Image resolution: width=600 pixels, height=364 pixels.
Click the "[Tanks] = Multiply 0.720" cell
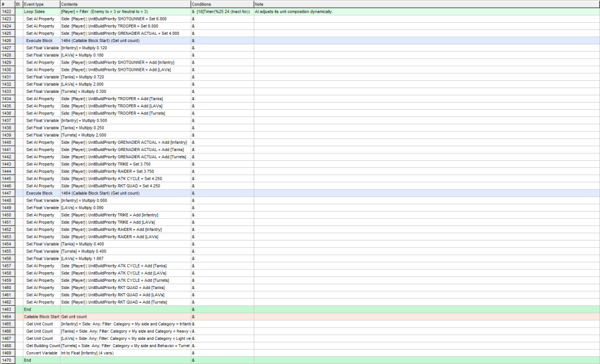coord(125,77)
